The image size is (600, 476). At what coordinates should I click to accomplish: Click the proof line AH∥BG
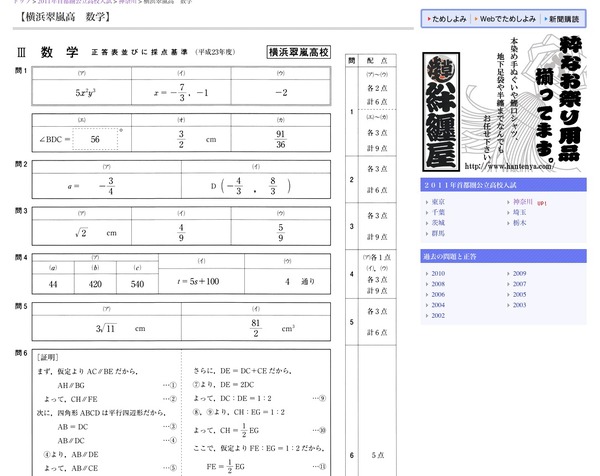coord(71,385)
